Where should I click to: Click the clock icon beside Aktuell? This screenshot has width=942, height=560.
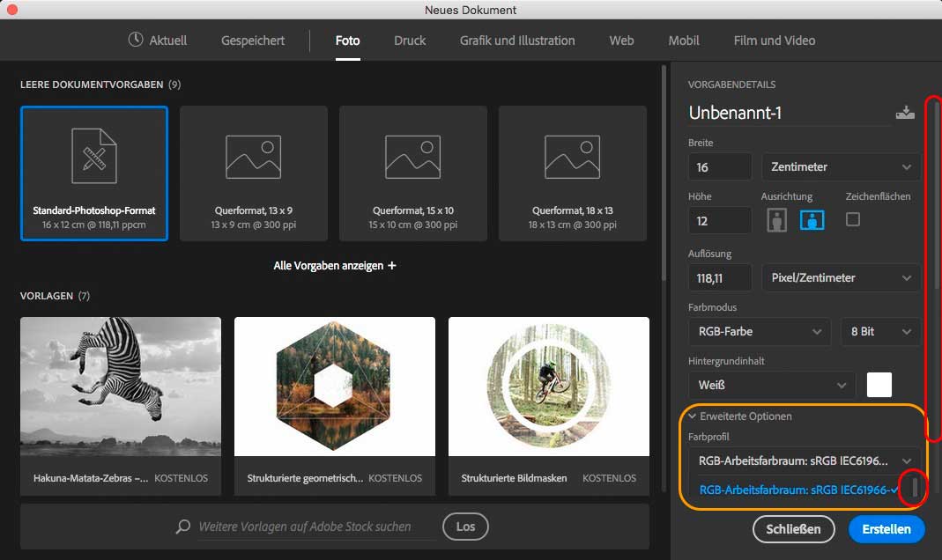point(135,40)
